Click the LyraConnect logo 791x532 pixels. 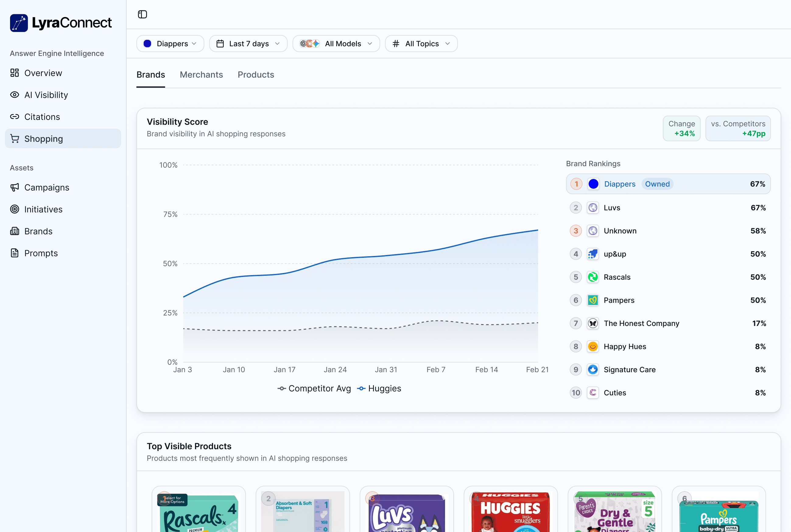pos(61,23)
